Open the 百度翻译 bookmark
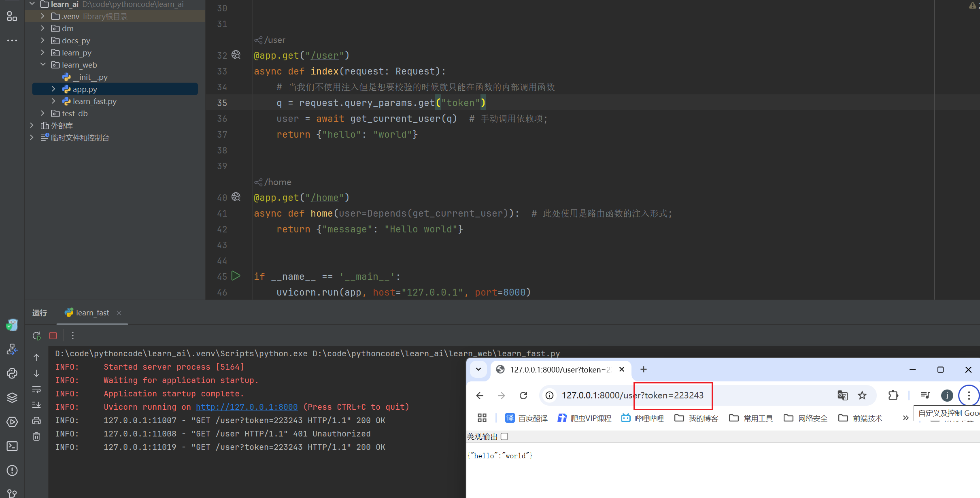This screenshot has width=980, height=498. (x=526, y=418)
